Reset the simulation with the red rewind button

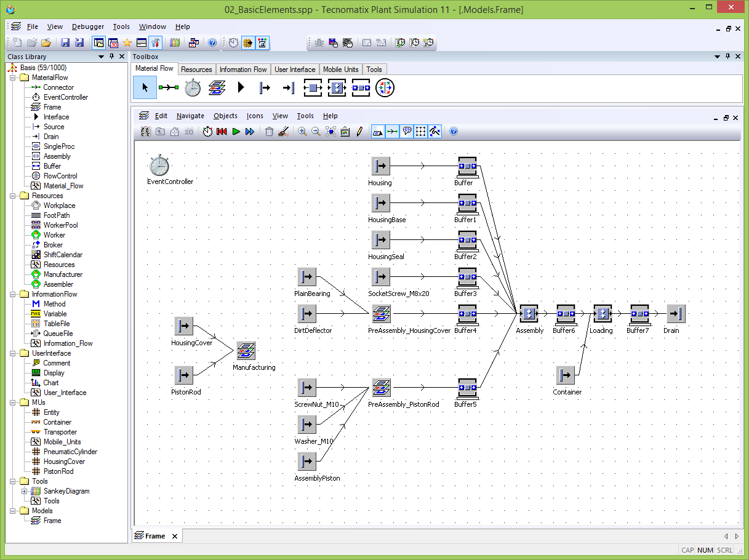click(222, 132)
